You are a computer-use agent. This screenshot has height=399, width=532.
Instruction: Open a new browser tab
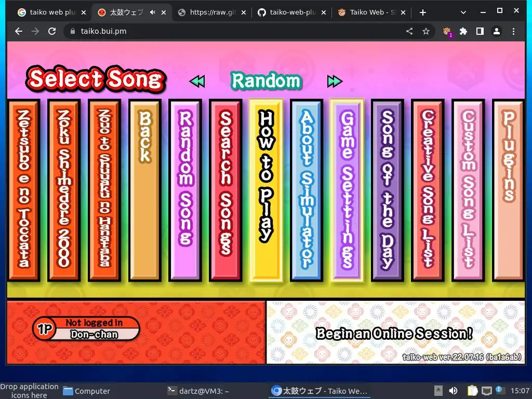tap(423, 12)
